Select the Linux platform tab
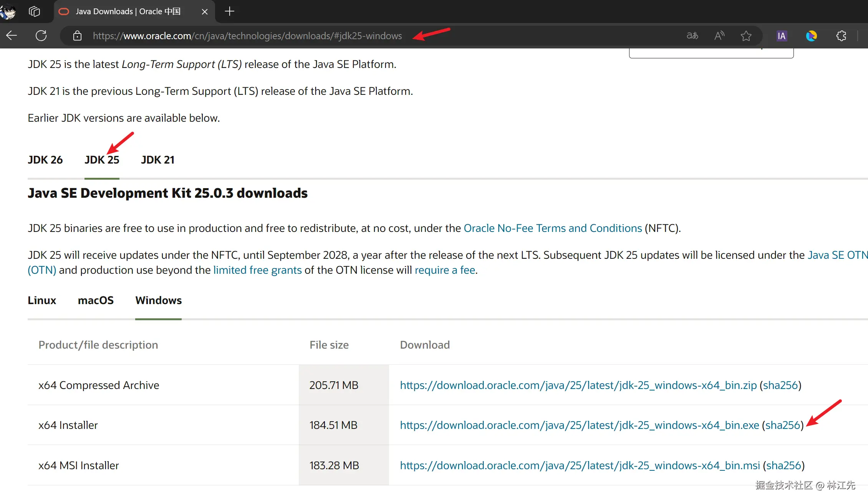The width and height of the screenshot is (868, 503). click(42, 300)
